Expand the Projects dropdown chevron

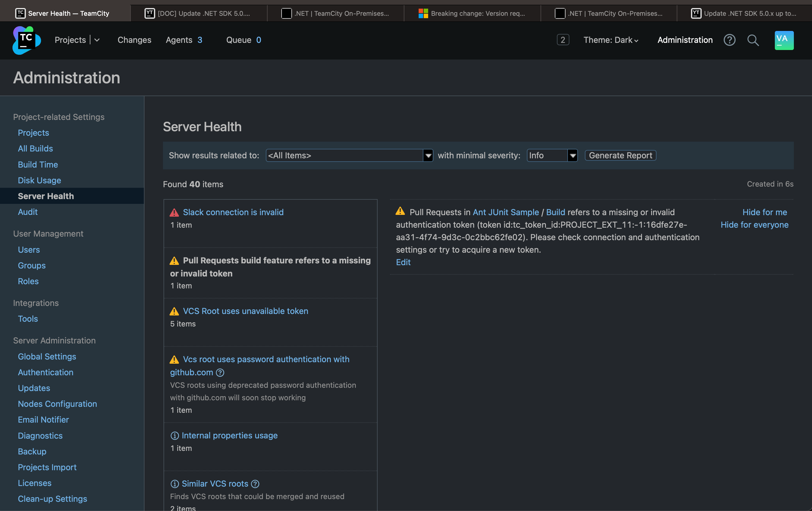point(97,40)
